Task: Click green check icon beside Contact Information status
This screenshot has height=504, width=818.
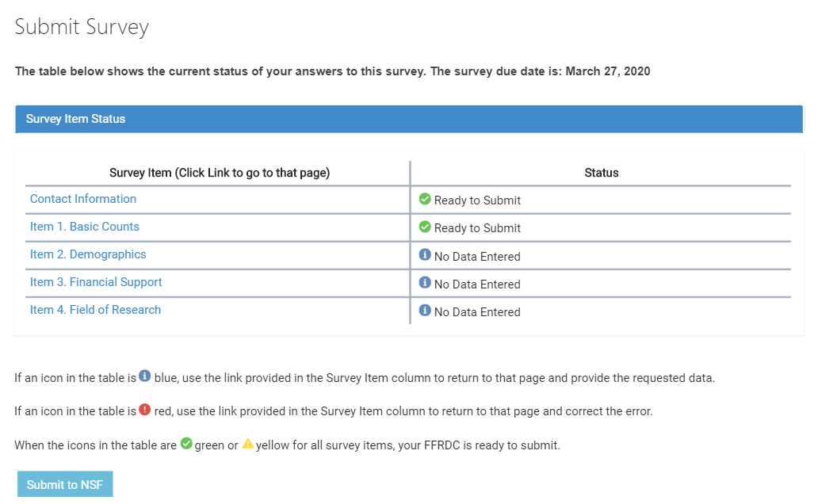Action: click(x=425, y=199)
